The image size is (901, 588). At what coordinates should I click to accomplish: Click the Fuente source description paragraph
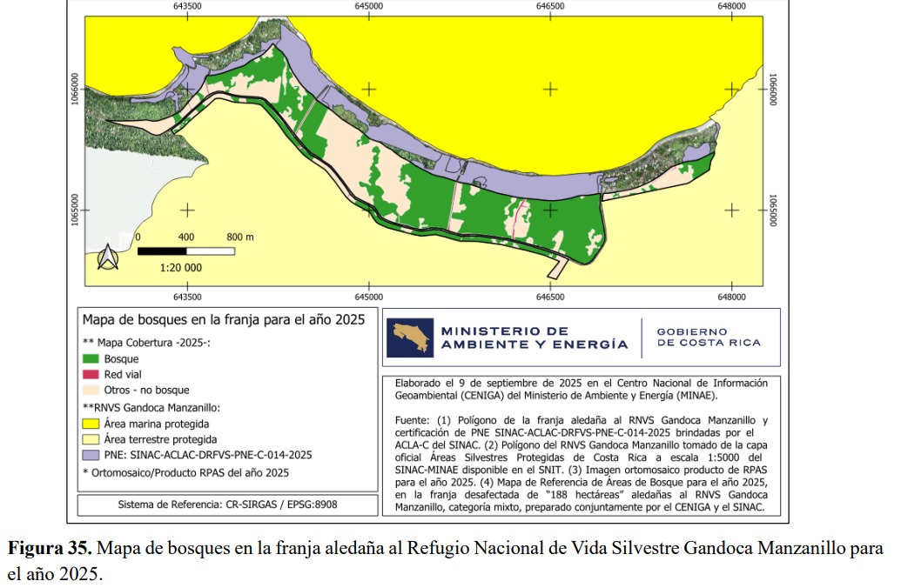581,464
